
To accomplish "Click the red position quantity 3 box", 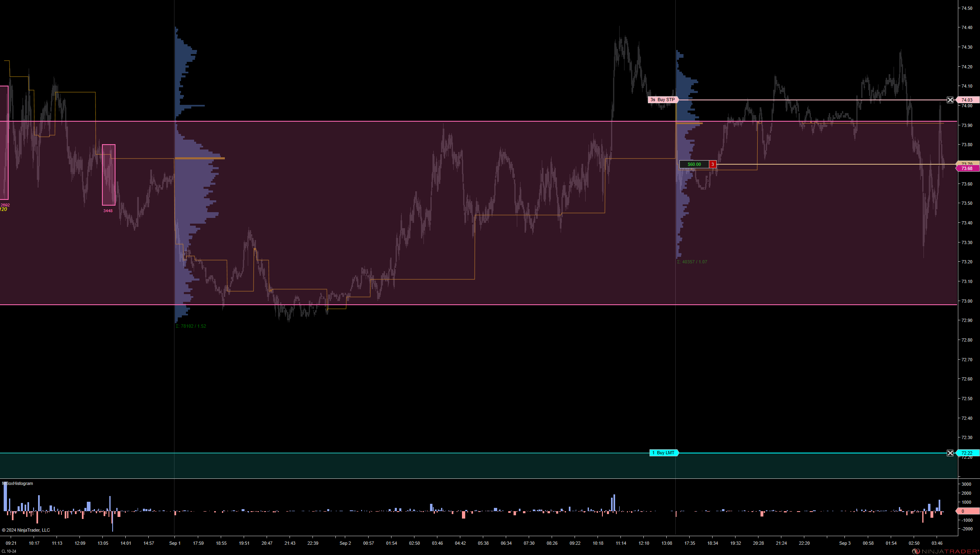I will click(713, 164).
